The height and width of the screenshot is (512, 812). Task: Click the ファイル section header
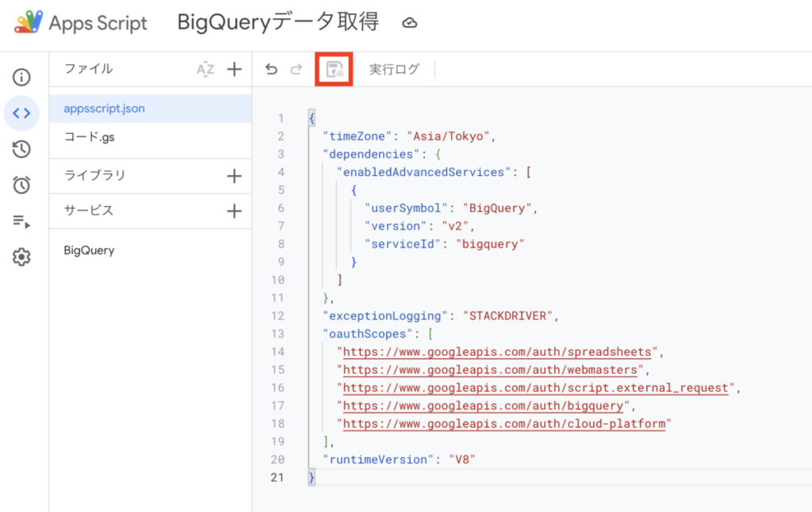click(88, 68)
